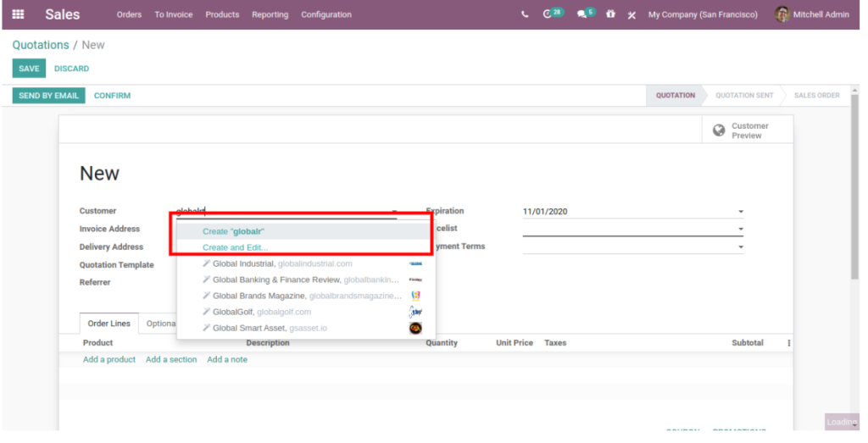Select Global Brands Magazine suggestion
The height and width of the screenshot is (443, 868).
tap(306, 296)
